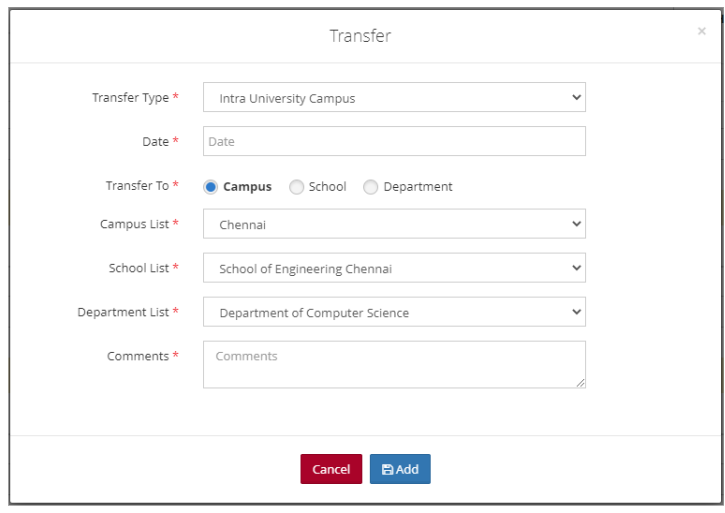The height and width of the screenshot is (513, 725).
Task: Expand the Department List dropdown
Action: pos(394,312)
